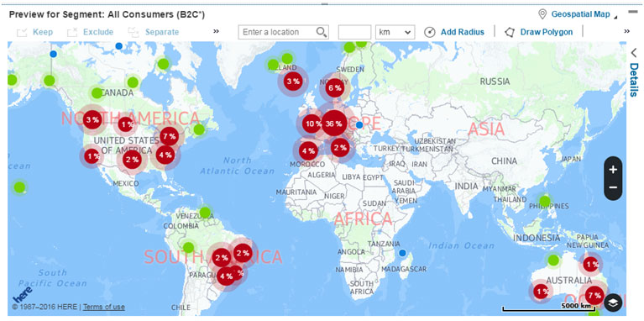The width and height of the screenshot is (644, 321).
Task: Click the 36 % cluster over Europe
Action: point(333,124)
